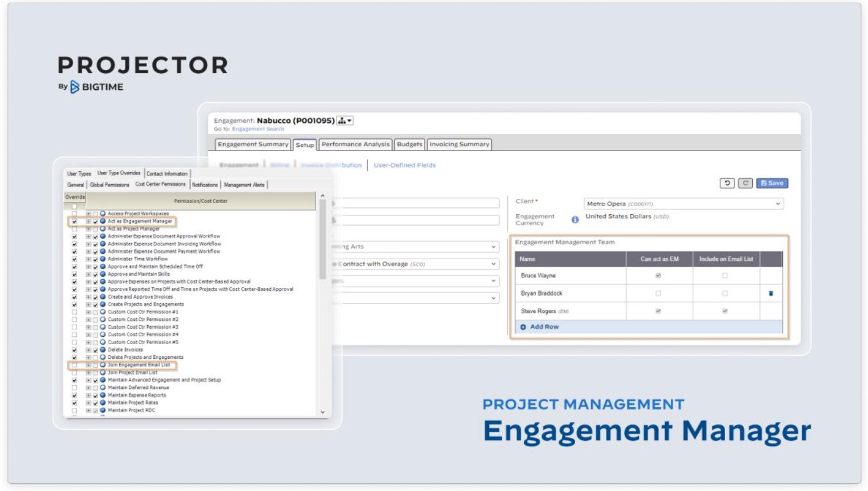Follow the Engagement Search link
Image resolution: width=868 pixels, height=491 pixels.
[258, 129]
